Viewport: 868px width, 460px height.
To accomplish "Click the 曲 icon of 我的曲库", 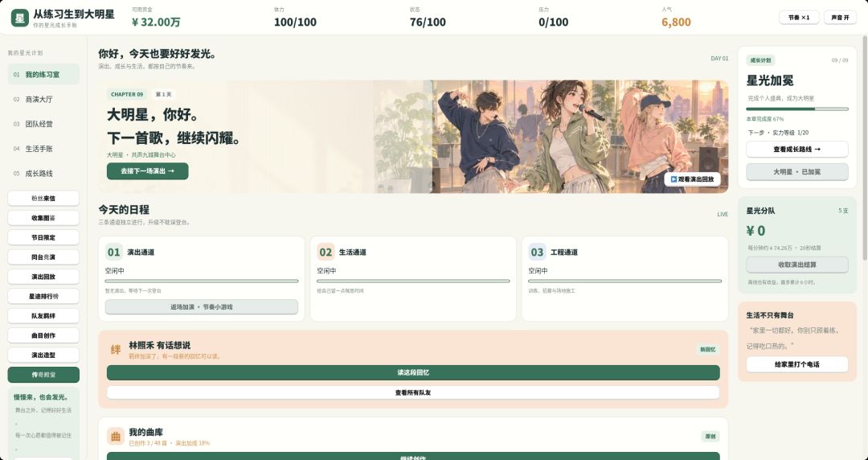I will (116, 437).
